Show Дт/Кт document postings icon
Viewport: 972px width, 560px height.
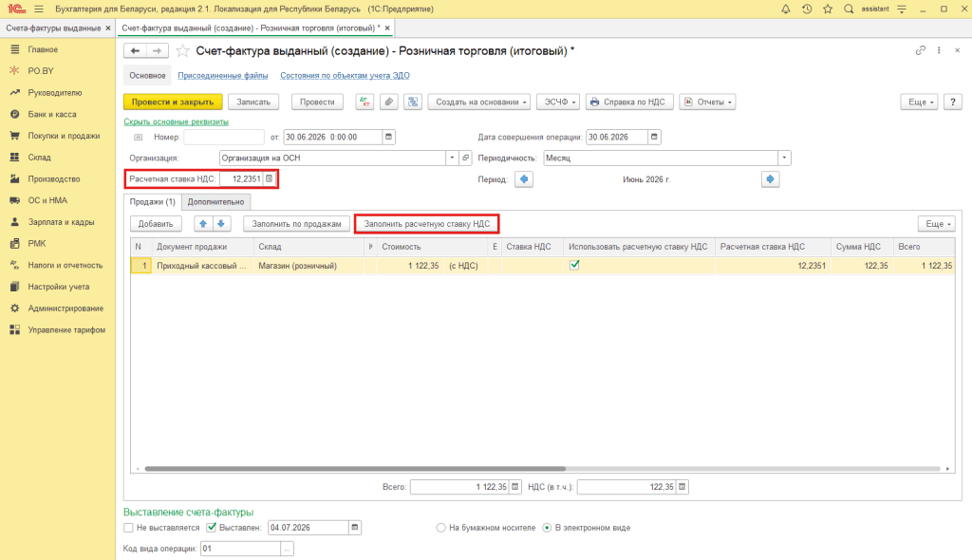pyautogui.click(x=364, y=102)
